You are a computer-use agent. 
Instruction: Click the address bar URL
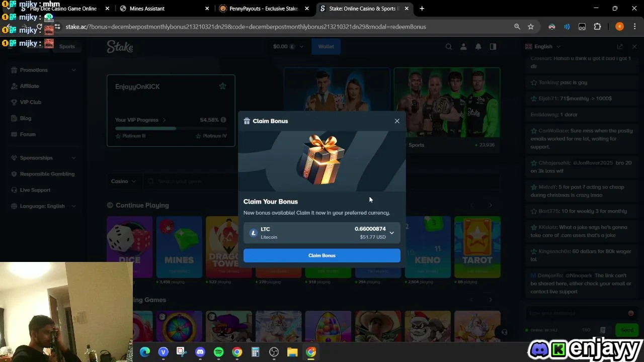pyautogui.click(x=246, y=27)
